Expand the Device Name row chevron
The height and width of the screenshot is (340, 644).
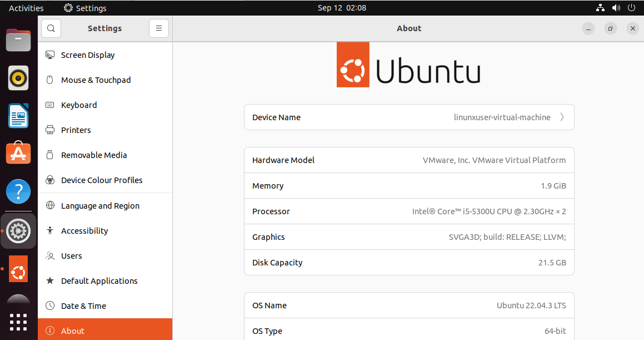562,117
